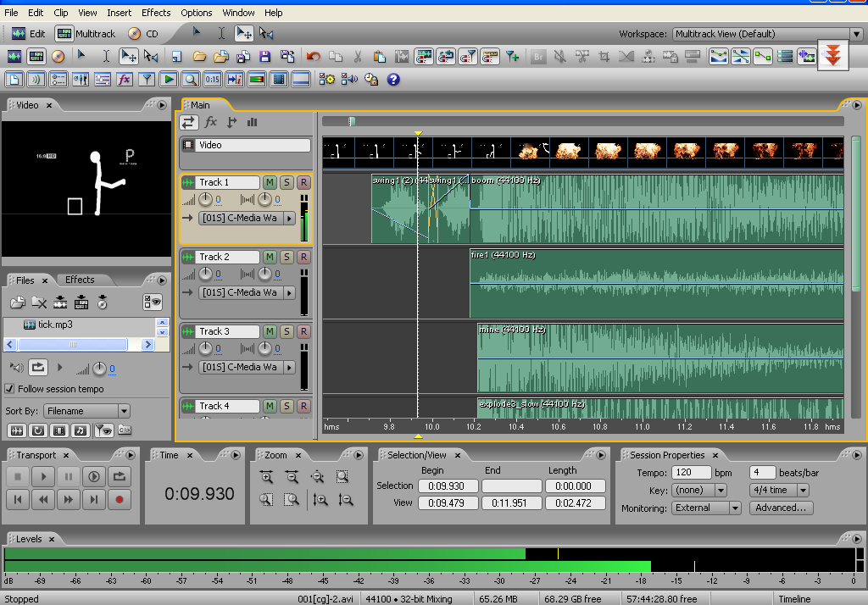Toggle Follow session tempo checkbox
The height and width of the screenshot is (605, 868).
(10, 389)
